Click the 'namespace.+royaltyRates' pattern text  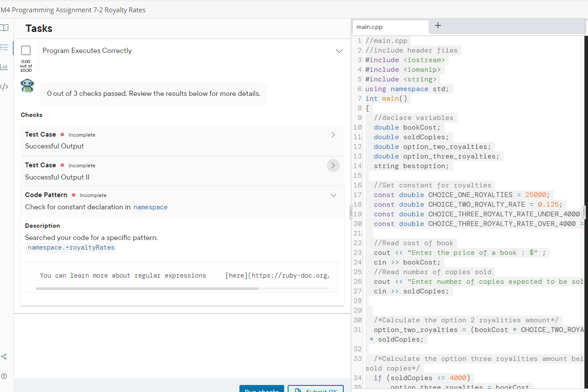pos(71,247)
